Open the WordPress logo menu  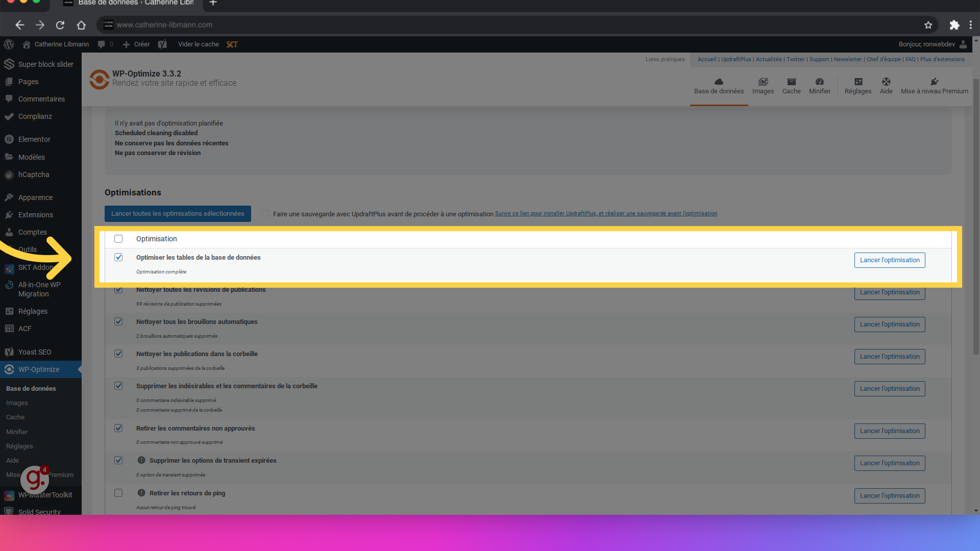pyautogui.click(x=9, y=44)
